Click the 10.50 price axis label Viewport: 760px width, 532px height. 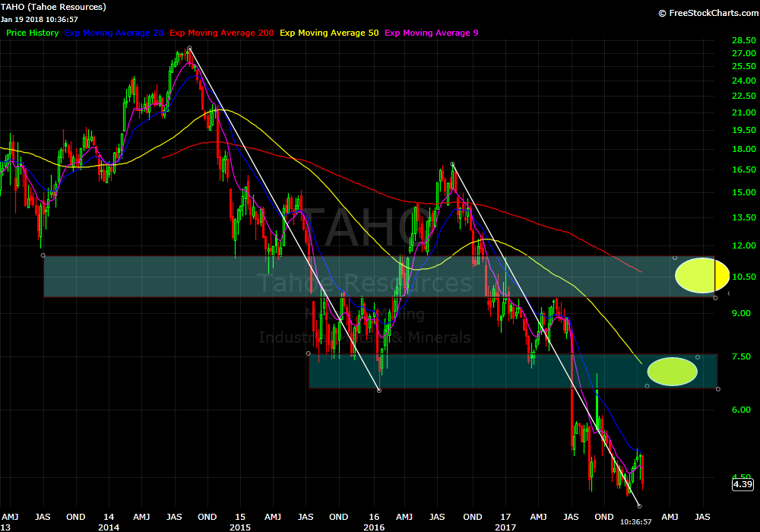[743, 277]
